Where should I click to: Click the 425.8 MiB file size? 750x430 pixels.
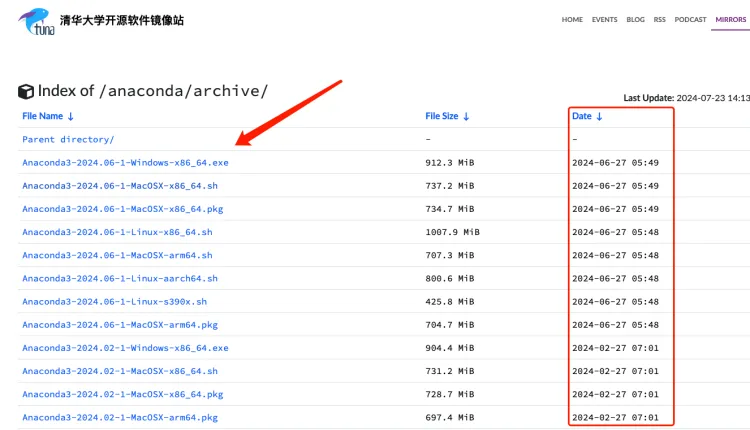pos(450,302)
